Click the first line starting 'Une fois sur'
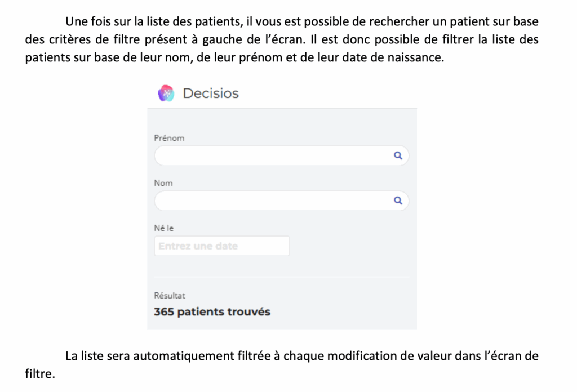The height and width of the screenshot is (392, 577). [301, 22]
